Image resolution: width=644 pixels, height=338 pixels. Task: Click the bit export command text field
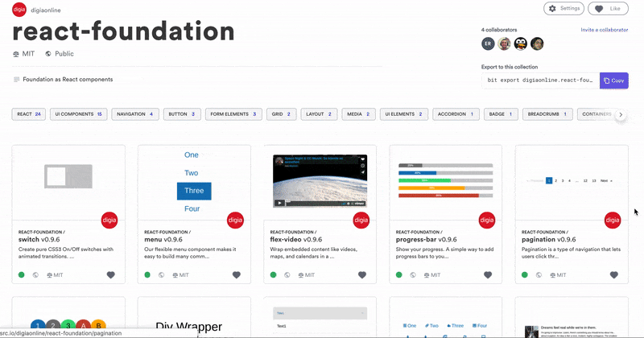pyautogui.click(x=540, y=80)
